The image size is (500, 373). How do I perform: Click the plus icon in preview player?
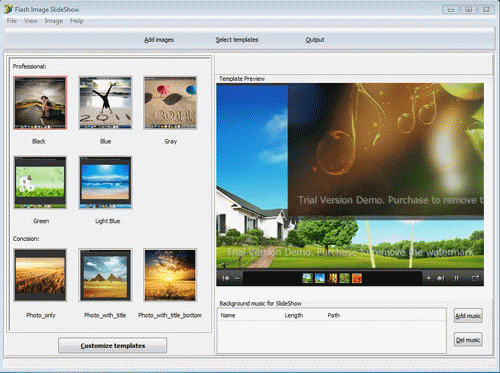point(429,278)
